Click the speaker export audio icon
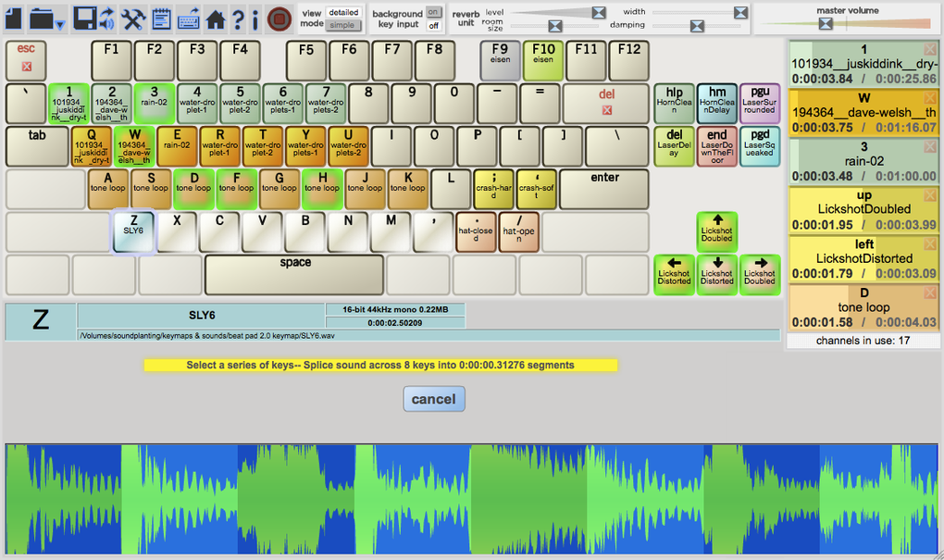Viewport: 944px width, 560px height. (x=106, y=19)
